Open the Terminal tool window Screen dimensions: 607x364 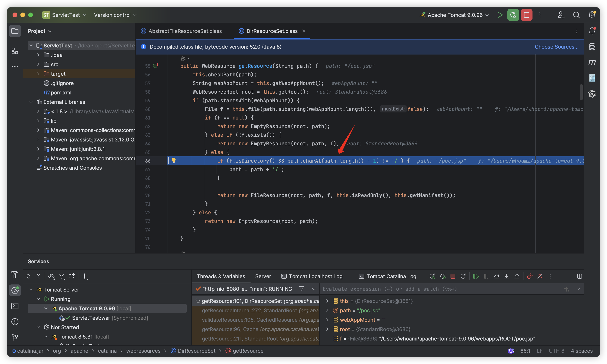click(x=15, y=306)
